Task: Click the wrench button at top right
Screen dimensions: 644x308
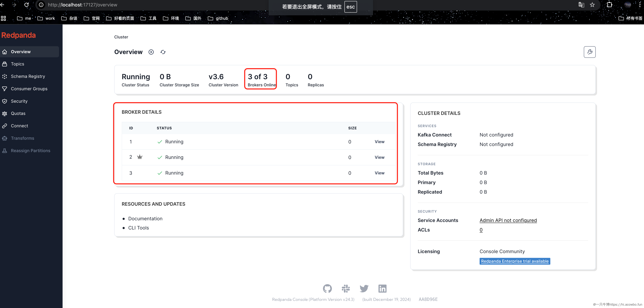Action: pos(589,52)
